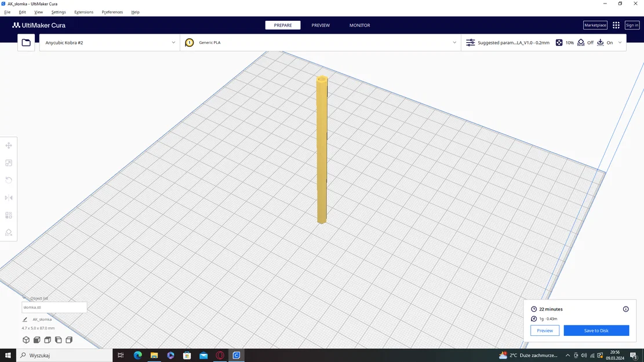This screenshot has height=362, width=644.
Task: Click the print time clock icon
Action: [x=534, y=309]
